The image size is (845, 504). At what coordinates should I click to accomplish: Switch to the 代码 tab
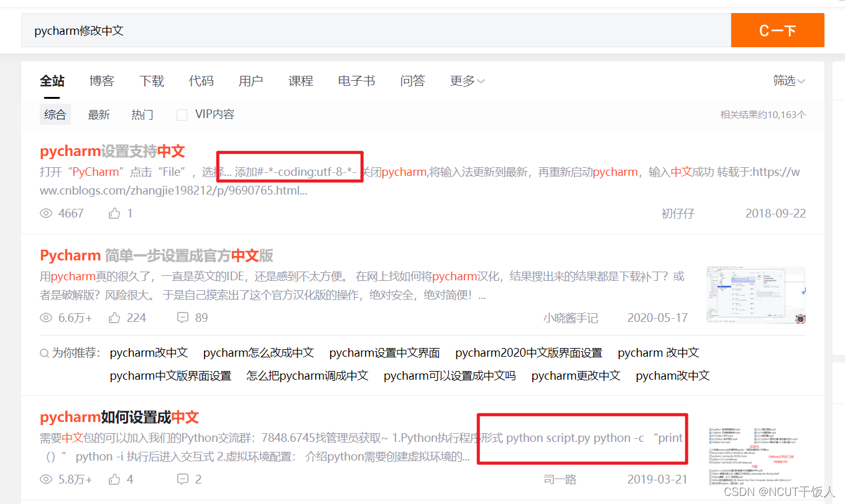click(x=201, y=81)
